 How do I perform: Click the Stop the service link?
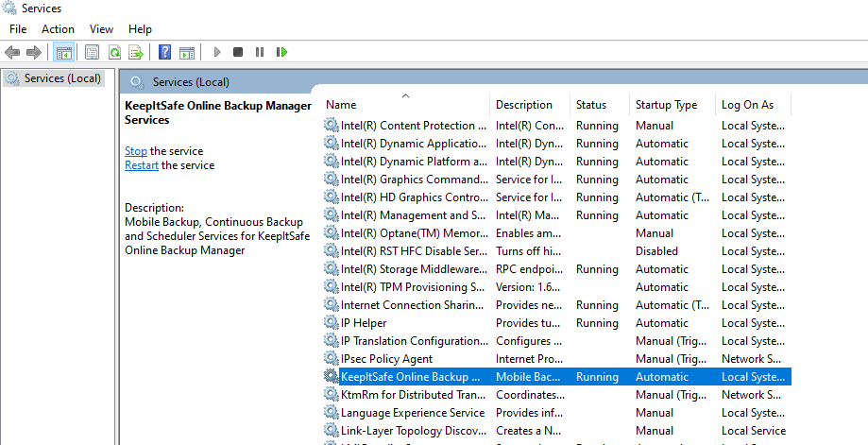click(x=136, y=151)
